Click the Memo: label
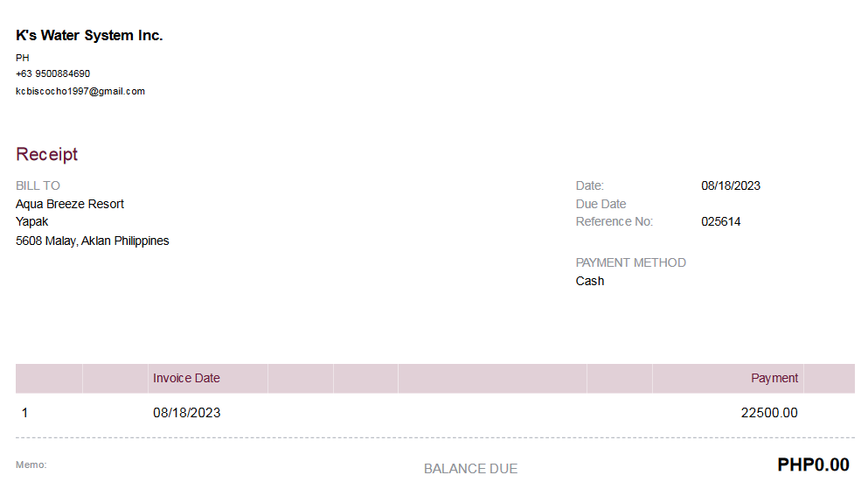This screenshot has height=496, width=868. 31,465
